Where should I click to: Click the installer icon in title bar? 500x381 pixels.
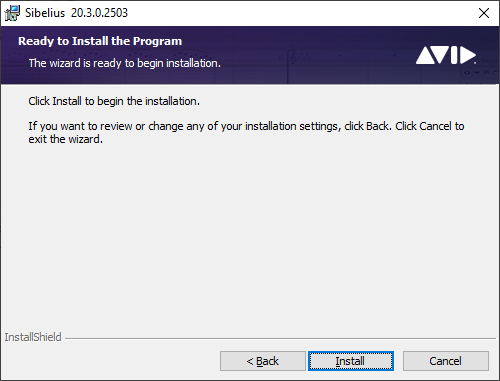12,13
